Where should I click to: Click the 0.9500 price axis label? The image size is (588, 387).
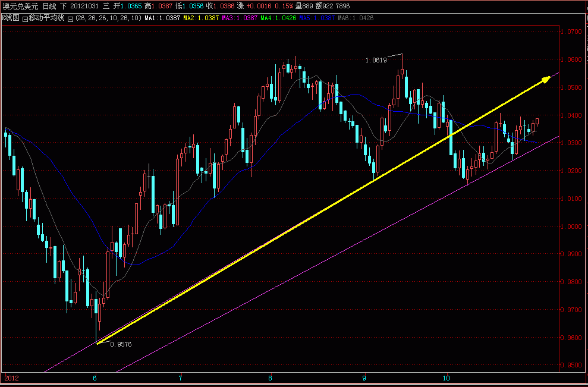coord(571,365)
